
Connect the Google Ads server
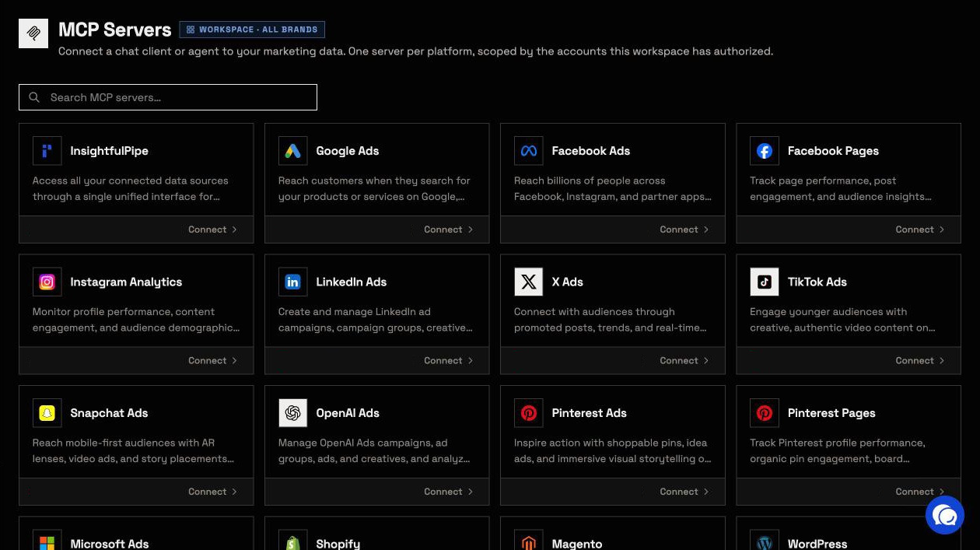pyautogui.click(x=448, y=229)
